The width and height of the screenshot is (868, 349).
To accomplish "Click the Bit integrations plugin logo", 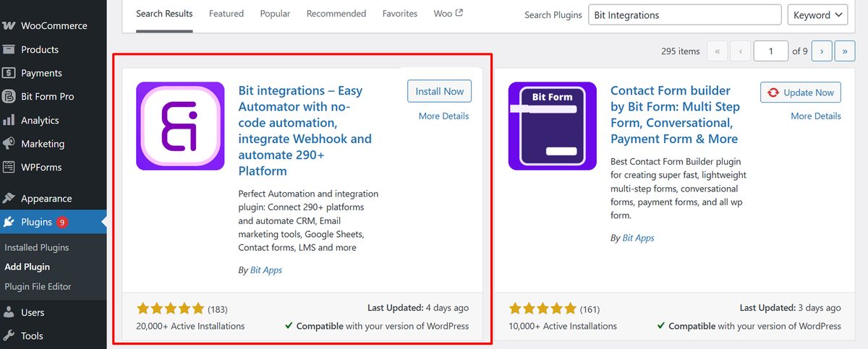I will (x=180, y=126).
